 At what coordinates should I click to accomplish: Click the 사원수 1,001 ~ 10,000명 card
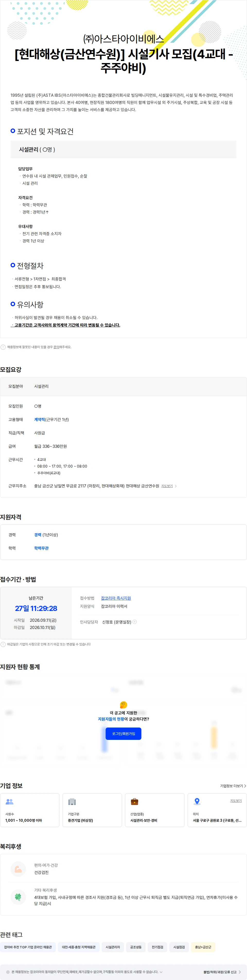[30, 810]
